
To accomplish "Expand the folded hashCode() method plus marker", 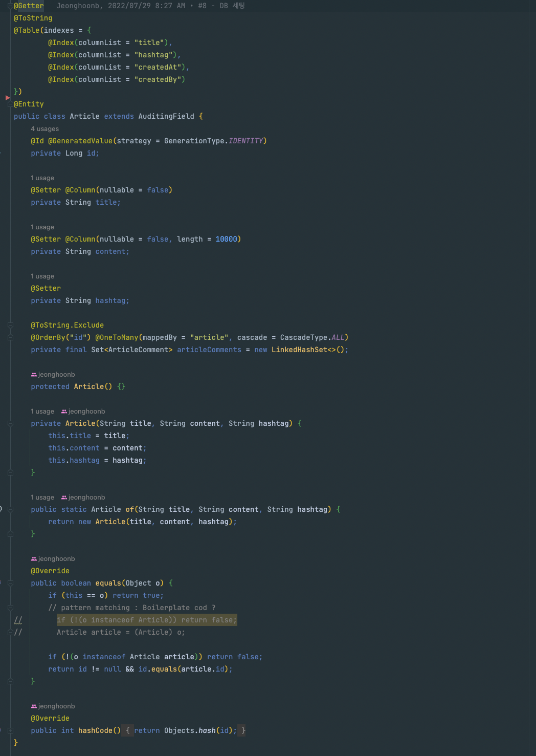I will pyautogui.click(x=10, y=731).
